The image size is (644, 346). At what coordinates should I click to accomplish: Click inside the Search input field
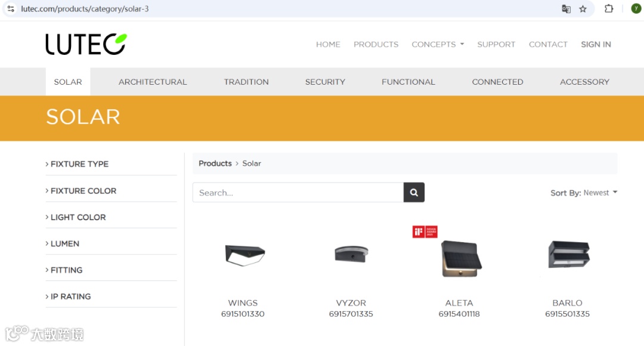tap(298, 192)
